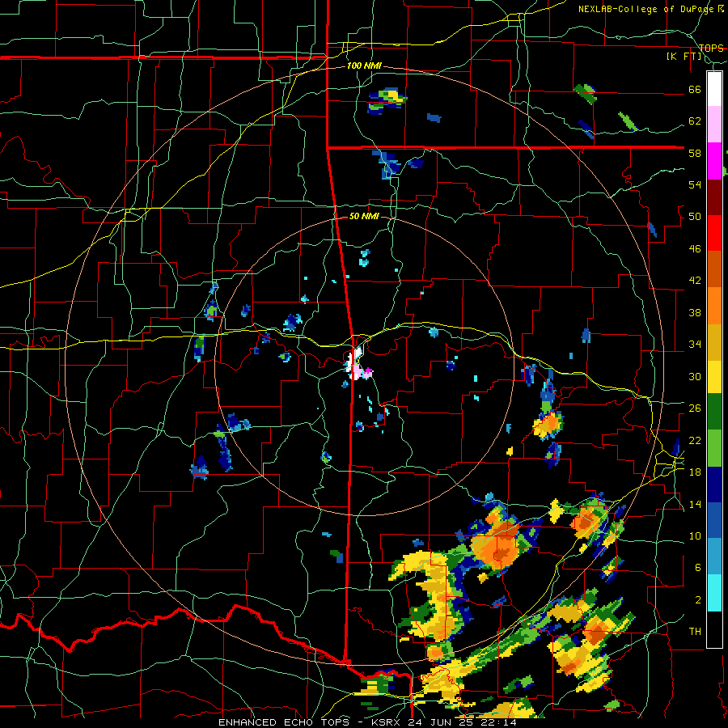Pick the bright yellow legend swatch

click(x=714, y=376)
